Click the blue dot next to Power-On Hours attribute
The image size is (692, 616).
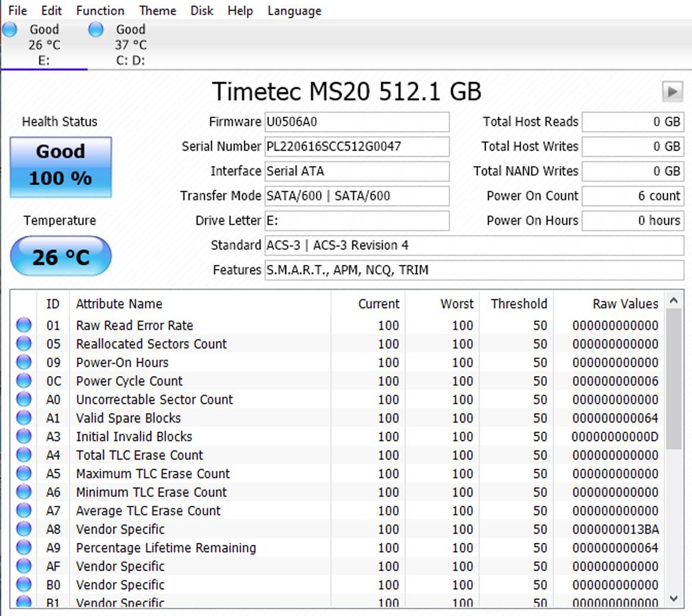click(x=24, y=362)
